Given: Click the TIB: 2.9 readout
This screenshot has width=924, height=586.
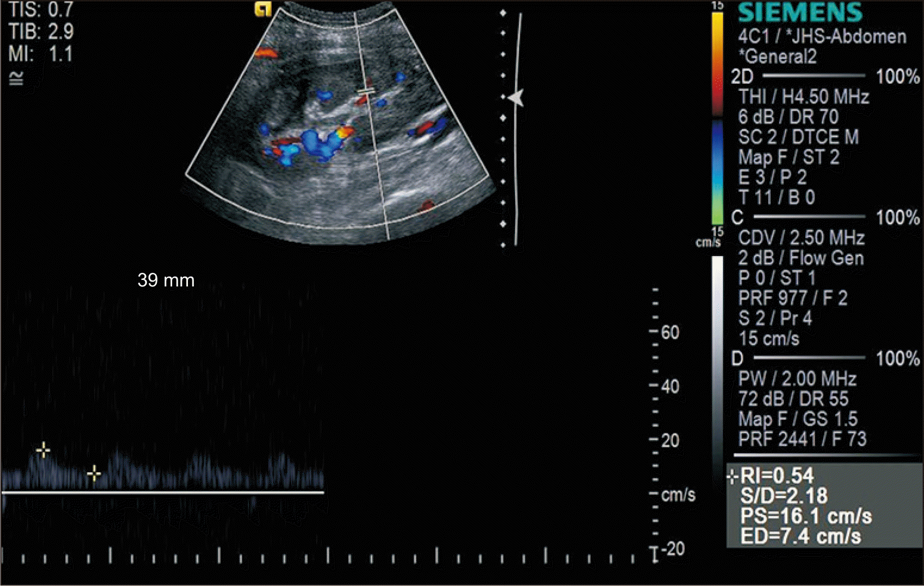Looking at the screenshot, I should coord(41,32).
